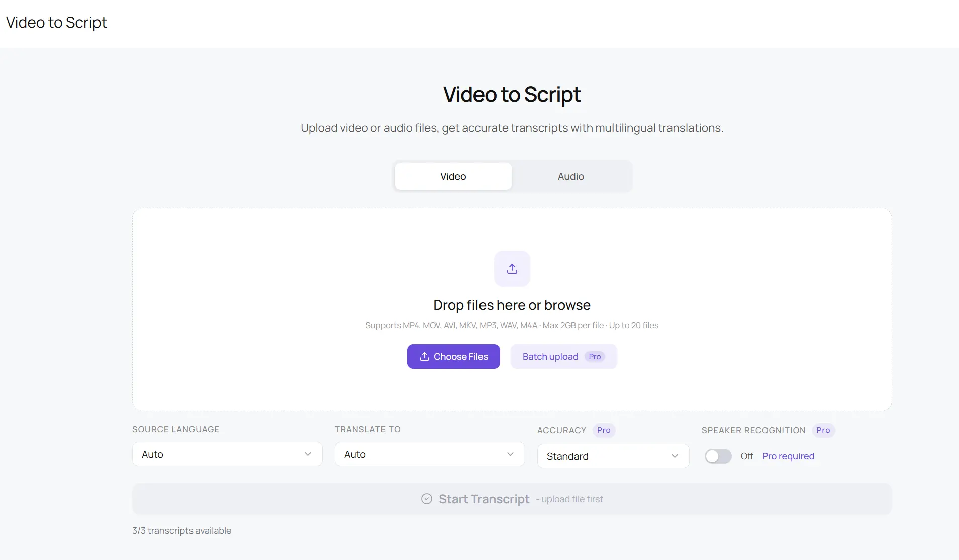Click the 'Drop files here or browse' text

coord(512,305)
